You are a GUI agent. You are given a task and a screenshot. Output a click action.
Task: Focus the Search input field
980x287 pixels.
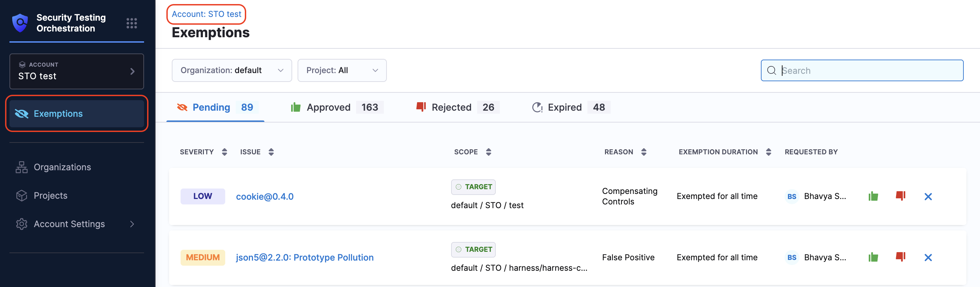[867, 70]
